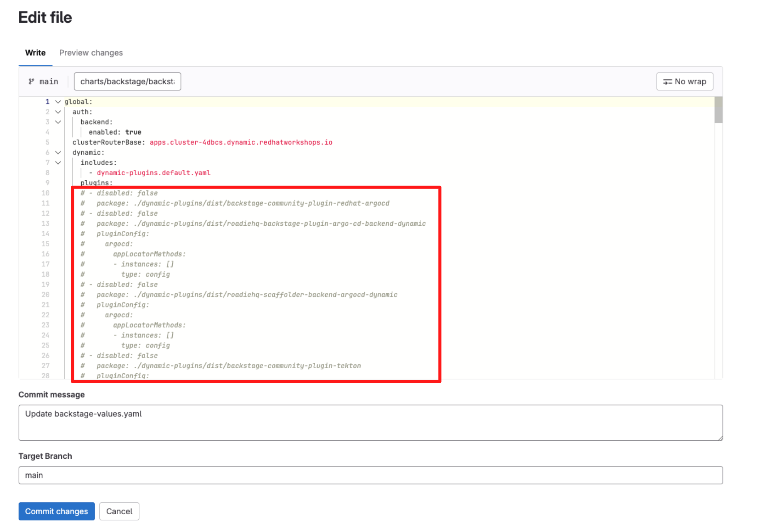772x532 pixels.
Task: Cancel the file edit
Action: pyautogui.click(x=119, y=511)
